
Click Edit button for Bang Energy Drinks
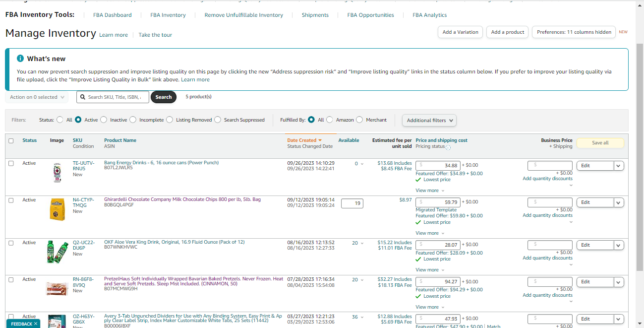595,166
